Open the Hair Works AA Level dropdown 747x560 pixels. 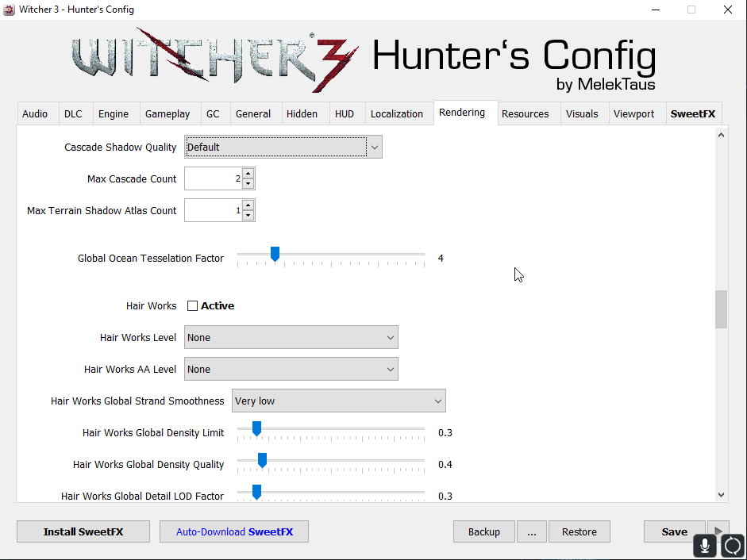point(291,369)
